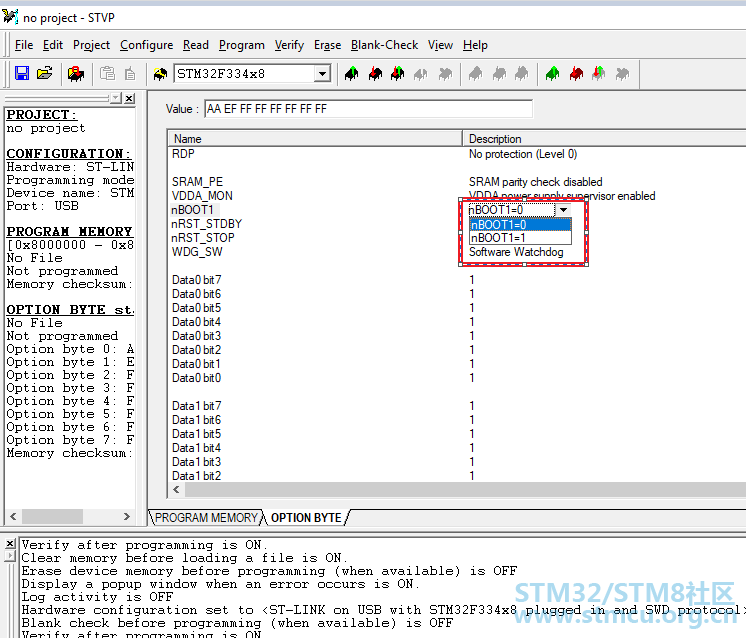The image size is (746, 638).
Task: Select the Data0 bit0 row
Action: tap(196, 378)
